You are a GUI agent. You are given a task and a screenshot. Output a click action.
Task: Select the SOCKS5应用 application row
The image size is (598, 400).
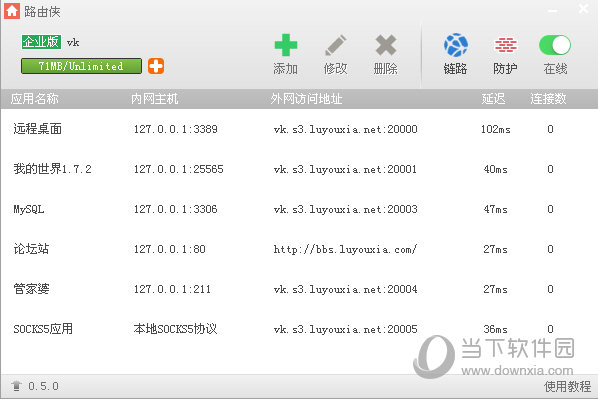299,329
